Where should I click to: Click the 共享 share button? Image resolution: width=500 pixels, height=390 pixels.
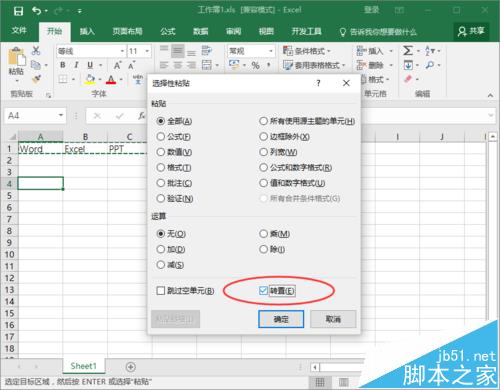(x=471, y=31)
